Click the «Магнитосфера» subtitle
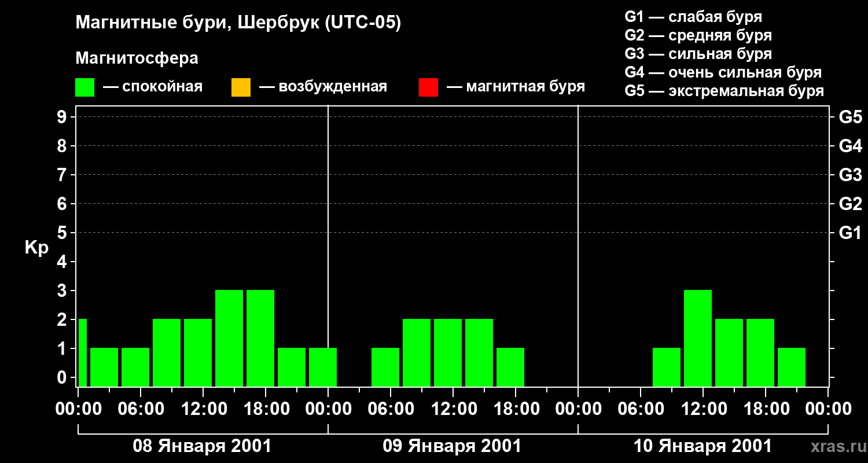 (137, 58)
